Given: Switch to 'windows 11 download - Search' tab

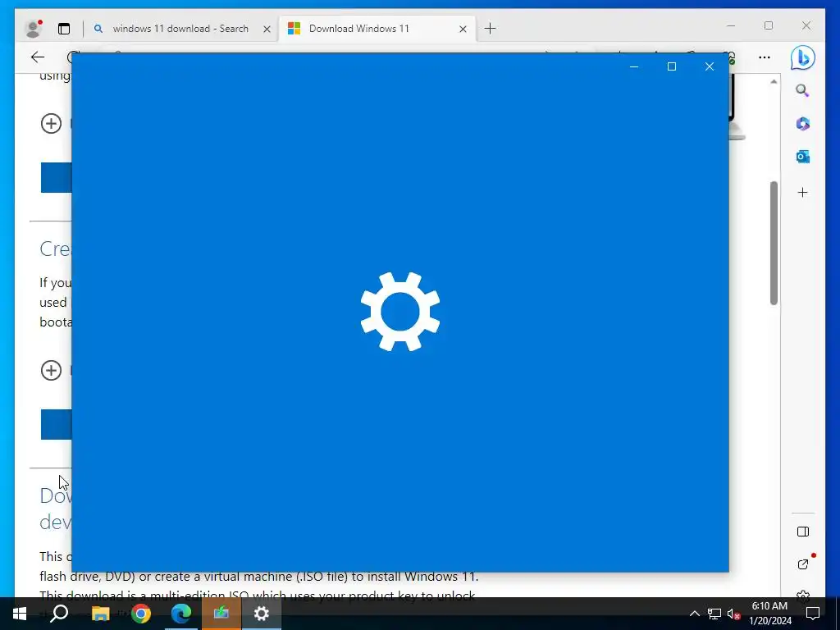Looking at the screenshot, I should [180, 29].
